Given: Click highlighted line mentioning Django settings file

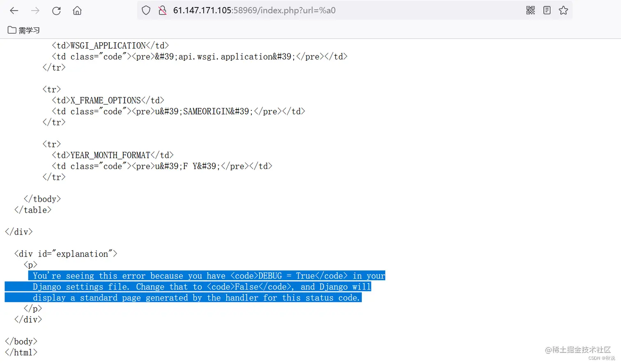Looking at the screenshot, I should (x=202, y=287).
